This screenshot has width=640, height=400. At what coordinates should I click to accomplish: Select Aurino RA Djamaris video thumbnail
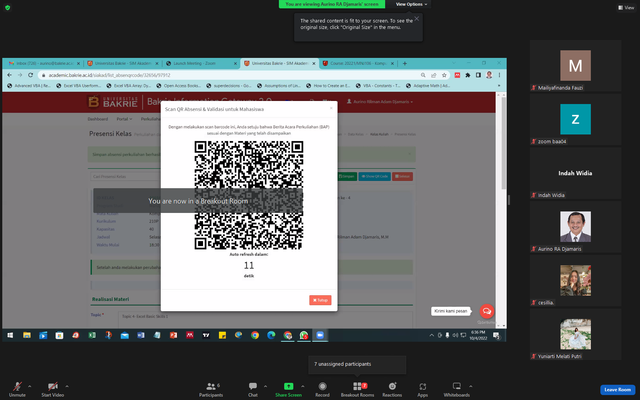tap(575, 227)
